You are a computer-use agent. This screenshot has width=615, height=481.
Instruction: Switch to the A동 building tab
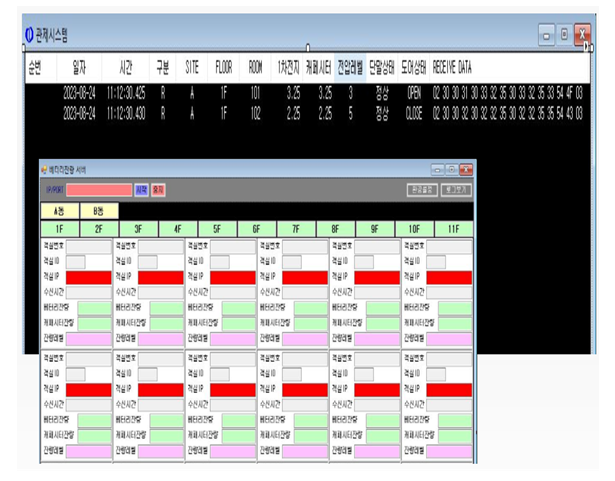[x=60, y=211]
